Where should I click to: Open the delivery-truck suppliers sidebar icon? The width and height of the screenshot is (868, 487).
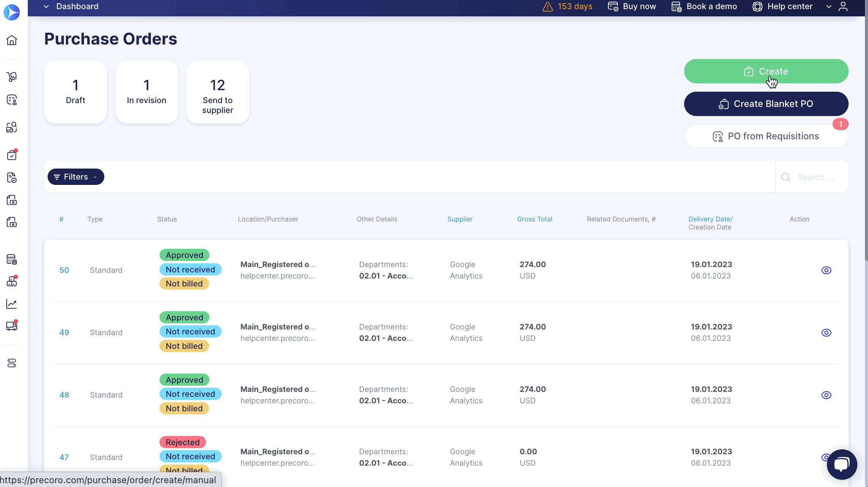tap(12, 326)
